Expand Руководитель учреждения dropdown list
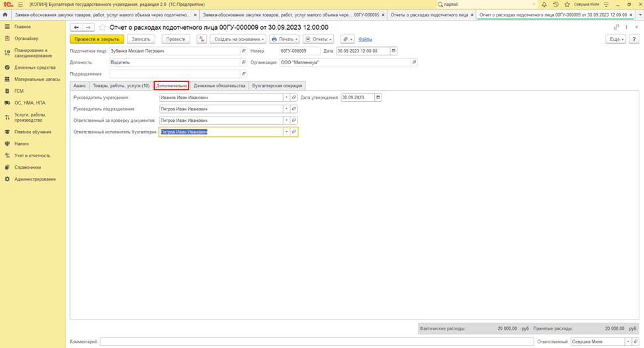The height and width of the screenshot is (348, 644). (x=286, y=97)
